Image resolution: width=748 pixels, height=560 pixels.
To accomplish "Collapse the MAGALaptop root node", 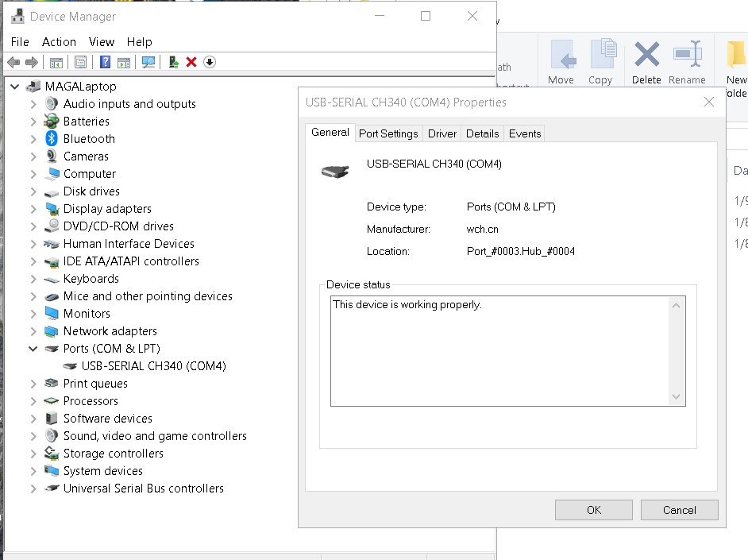I will [x=15, y=87].
